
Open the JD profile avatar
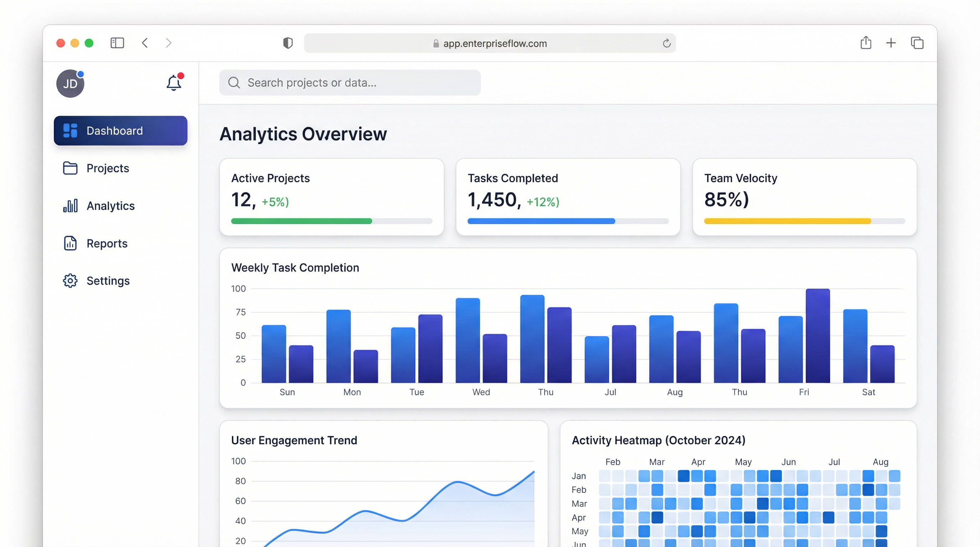tap(70, 84)
